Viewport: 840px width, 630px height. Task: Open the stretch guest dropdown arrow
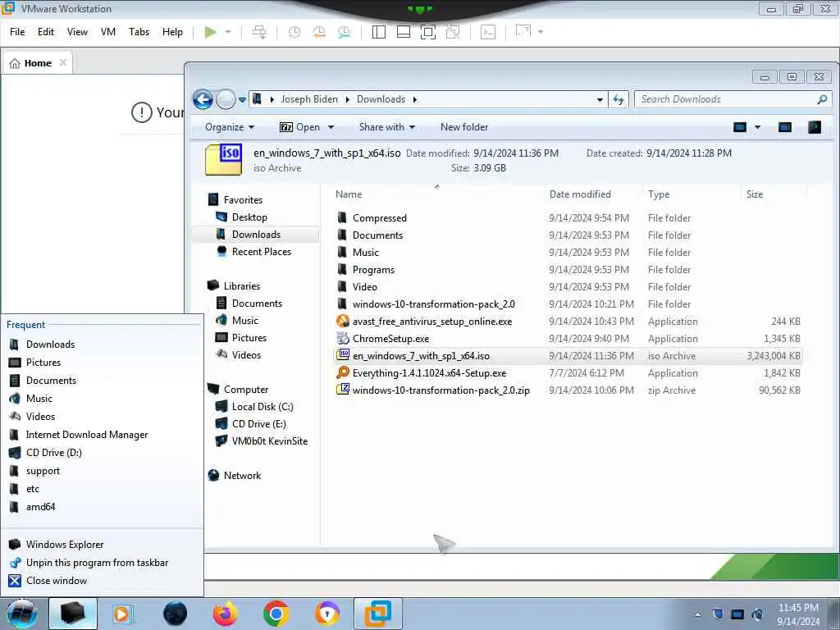coord(541,32)
